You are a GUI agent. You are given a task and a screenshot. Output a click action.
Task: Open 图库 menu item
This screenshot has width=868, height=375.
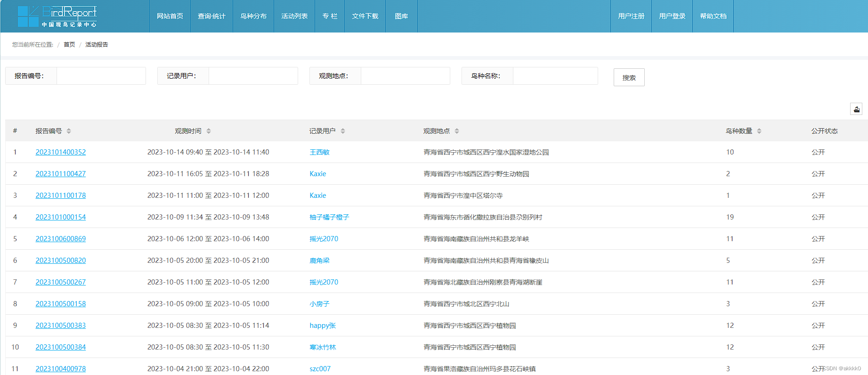401,16
